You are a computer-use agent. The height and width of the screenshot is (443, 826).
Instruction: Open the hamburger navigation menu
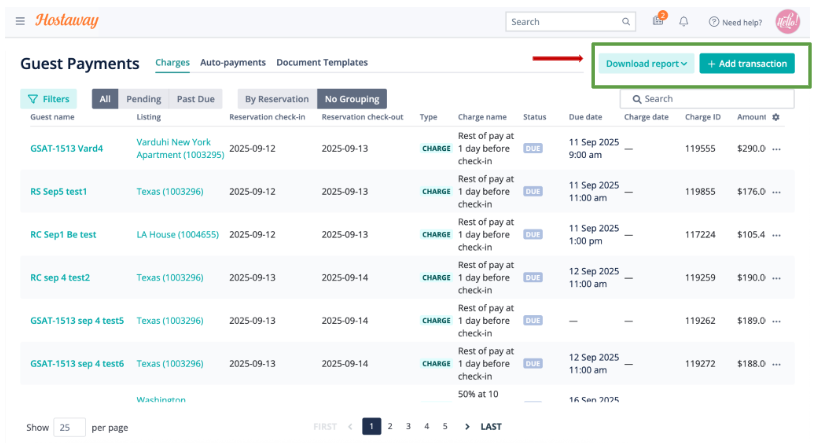(20, 21)
